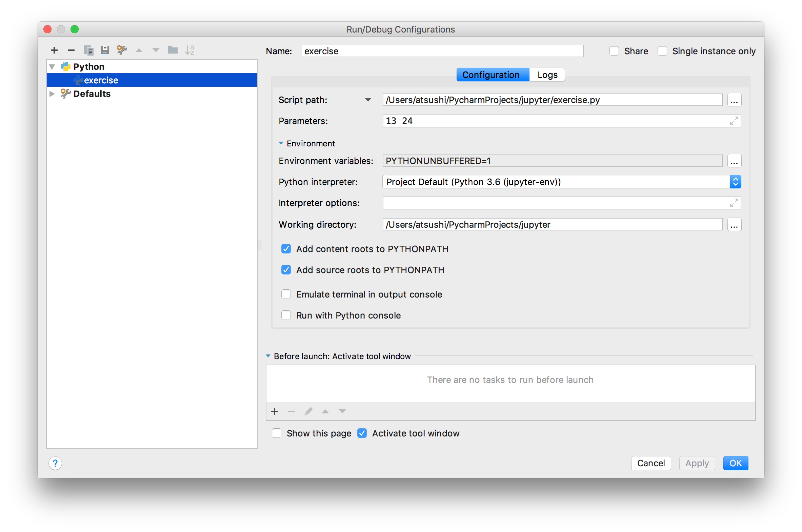Open the Script path type dropdown arrow
Viewport: 802px width, 532px height.
click(368, 100)
